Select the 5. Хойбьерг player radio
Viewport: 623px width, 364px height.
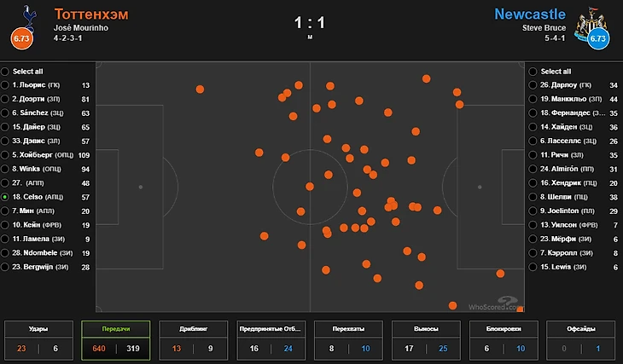[5, 155]
